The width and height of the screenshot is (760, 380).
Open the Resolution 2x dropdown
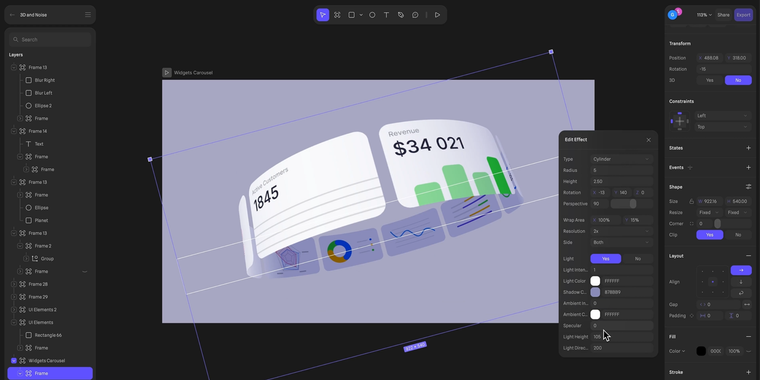621,231
